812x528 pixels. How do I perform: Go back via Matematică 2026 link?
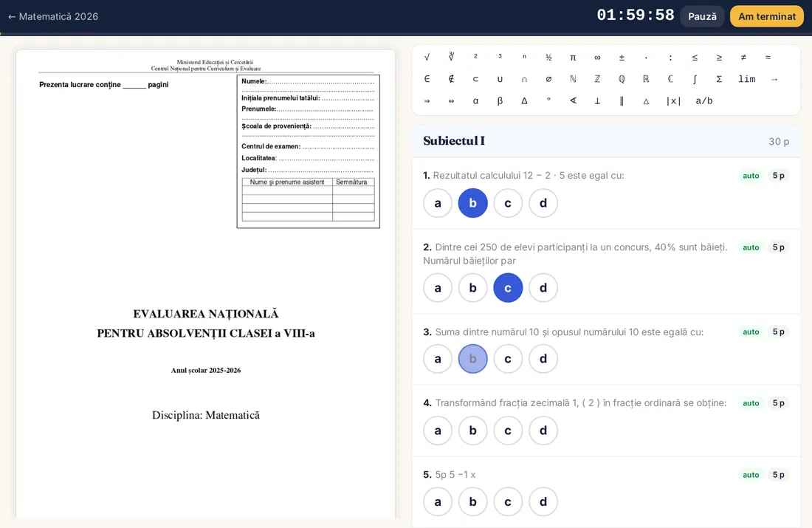click(x=53, y=16)
